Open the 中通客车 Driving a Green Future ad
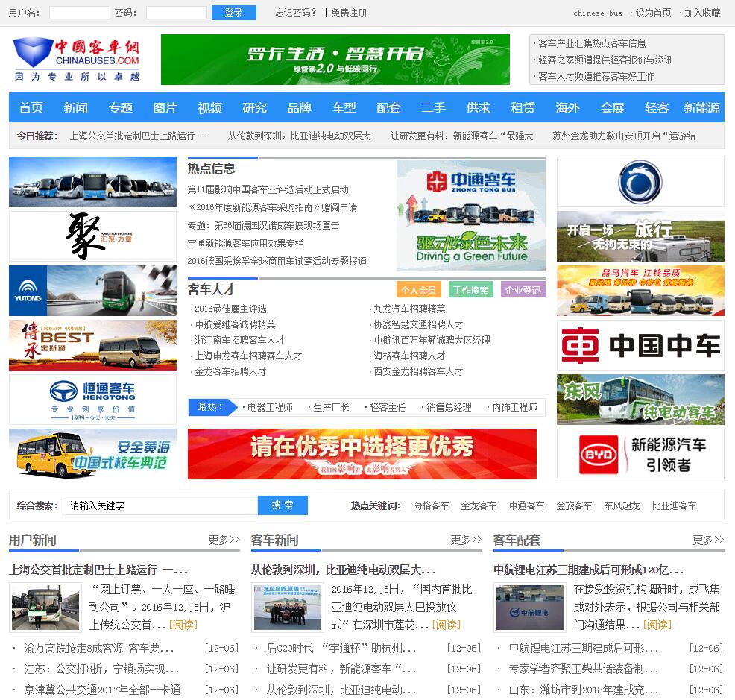Viewport: 735px width, 700px height. (470, 215)
